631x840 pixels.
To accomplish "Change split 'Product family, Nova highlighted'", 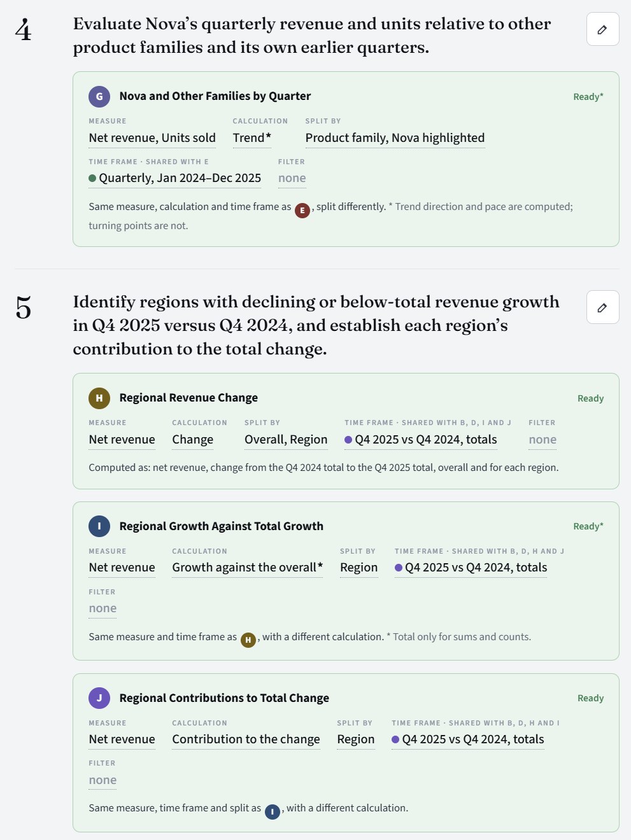I will point(395,138).
